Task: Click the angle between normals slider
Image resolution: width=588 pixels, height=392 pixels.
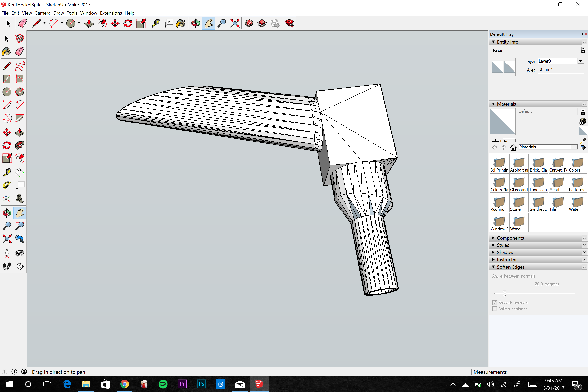Action: pos(505,293)
